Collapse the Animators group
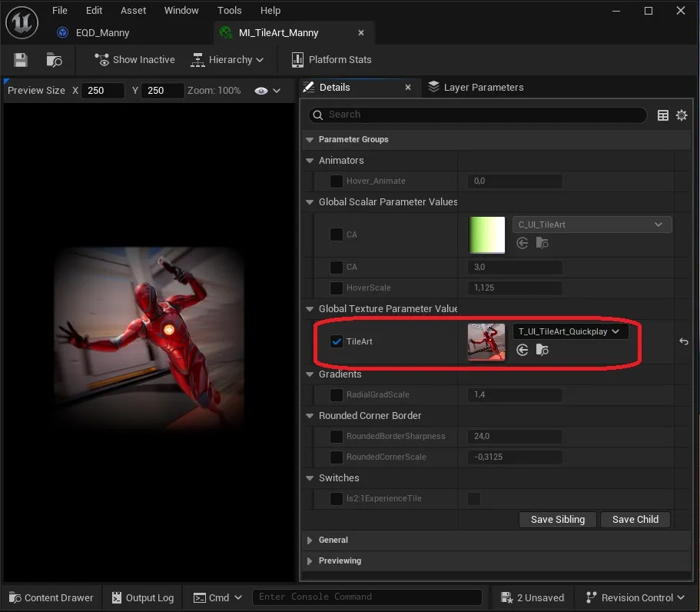The width and height of the screenshot is (700, 612). click(x=310, y=161)
